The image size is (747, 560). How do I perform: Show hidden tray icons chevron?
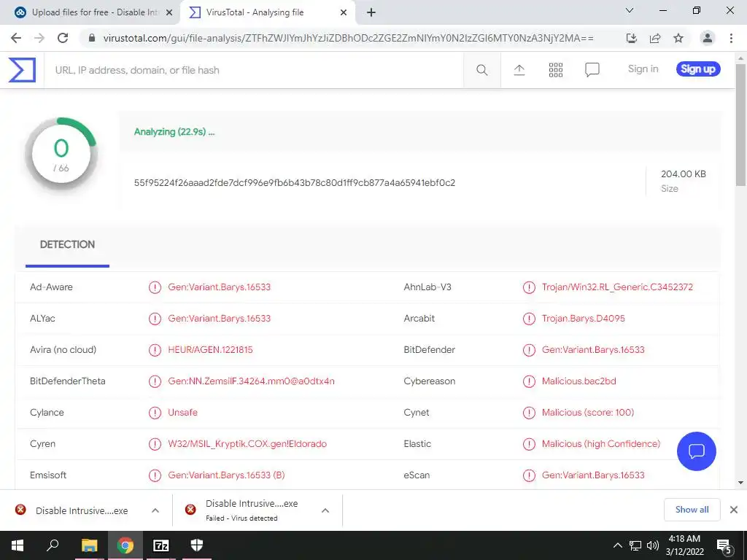pyautogui.click(x=617, y=545)
